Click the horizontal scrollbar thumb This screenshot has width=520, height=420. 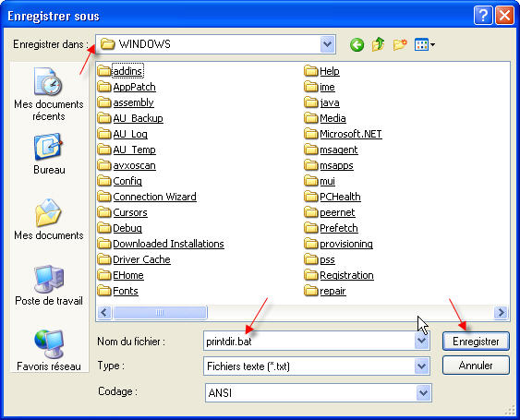(x=160, y=312)
